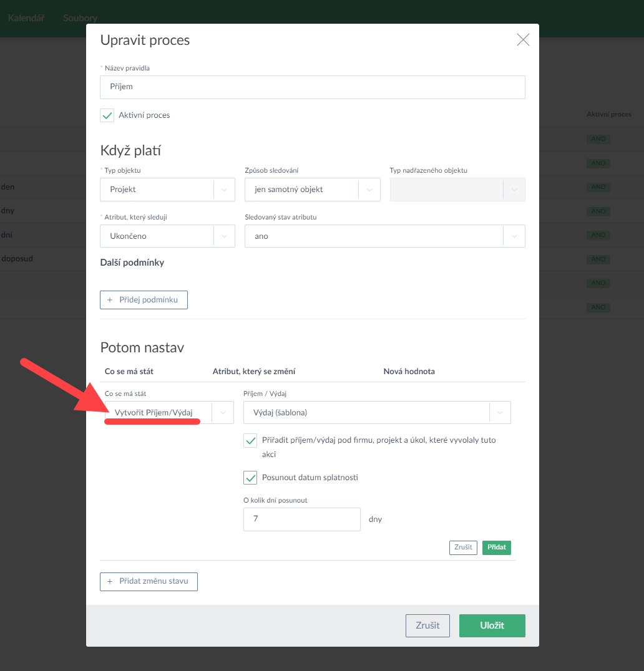Cancel the dialog with bottom Zrušit button
This screenshot has height=671, width=644.
point(427,626)
